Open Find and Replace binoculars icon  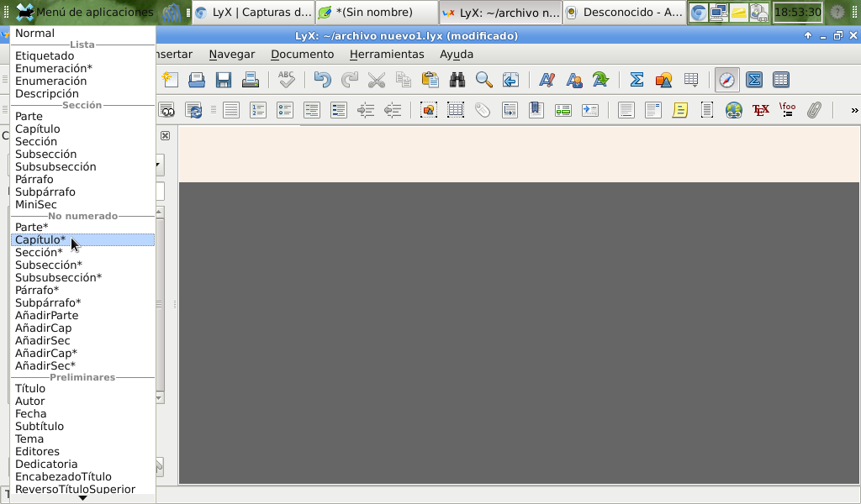[x=457, y=80]
